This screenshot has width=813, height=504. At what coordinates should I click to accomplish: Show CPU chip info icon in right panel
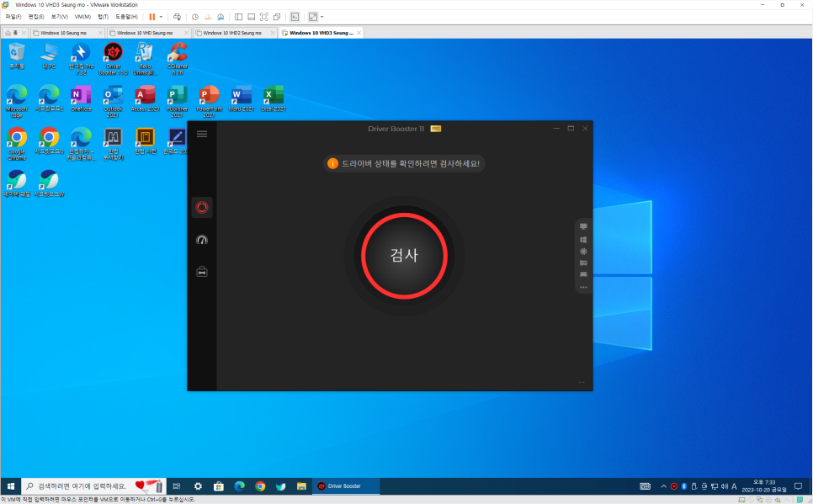(x=583, y=252)
